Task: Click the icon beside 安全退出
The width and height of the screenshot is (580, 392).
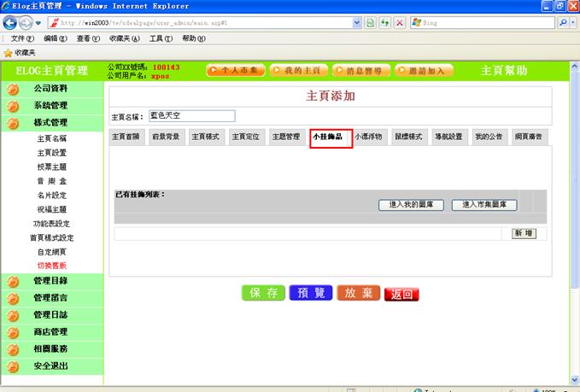Action: coord(13,367)
